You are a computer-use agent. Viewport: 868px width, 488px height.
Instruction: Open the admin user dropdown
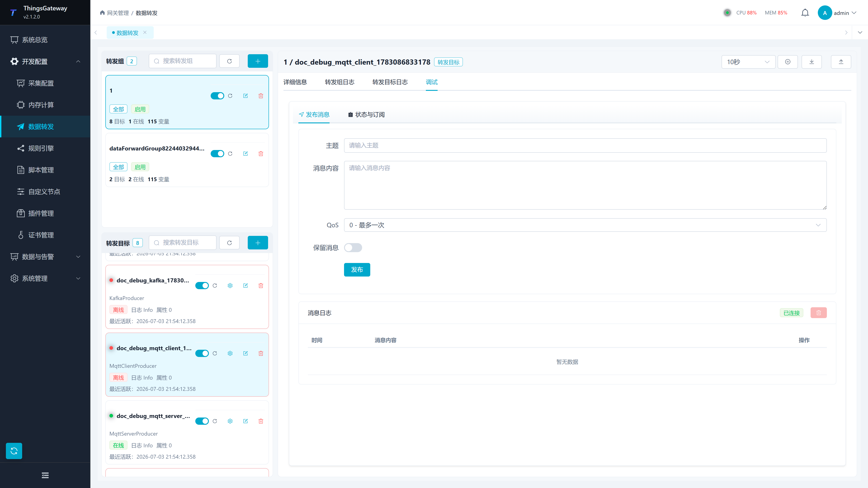[837, 13]
